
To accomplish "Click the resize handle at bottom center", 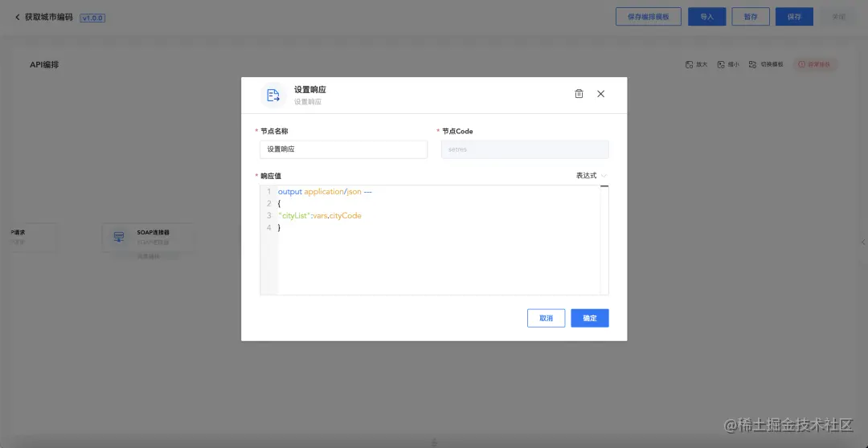I will (434, 442).
